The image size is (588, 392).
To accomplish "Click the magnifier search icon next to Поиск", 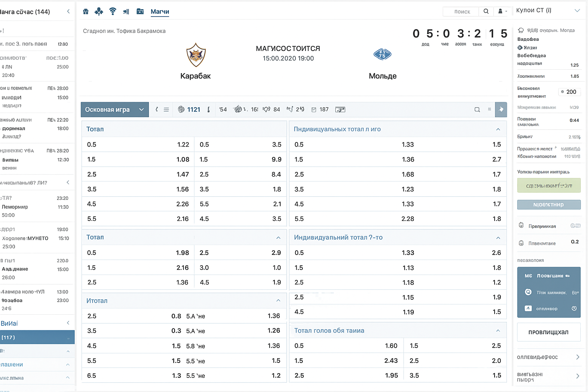I will [486, 11].
